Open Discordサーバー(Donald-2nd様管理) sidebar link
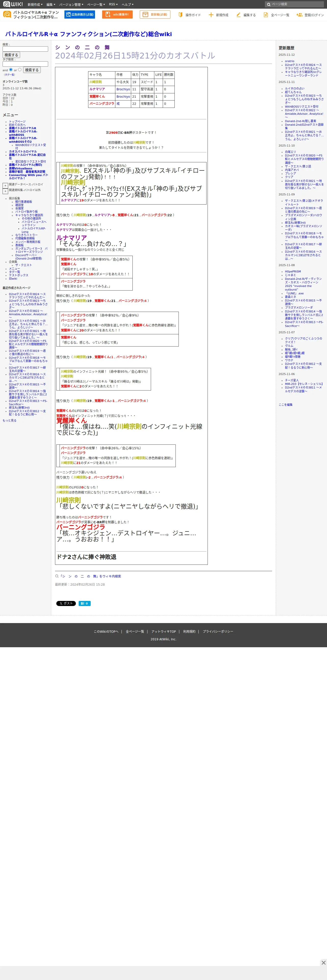Screen dimensions: 327x980 (x=29, y=257)
